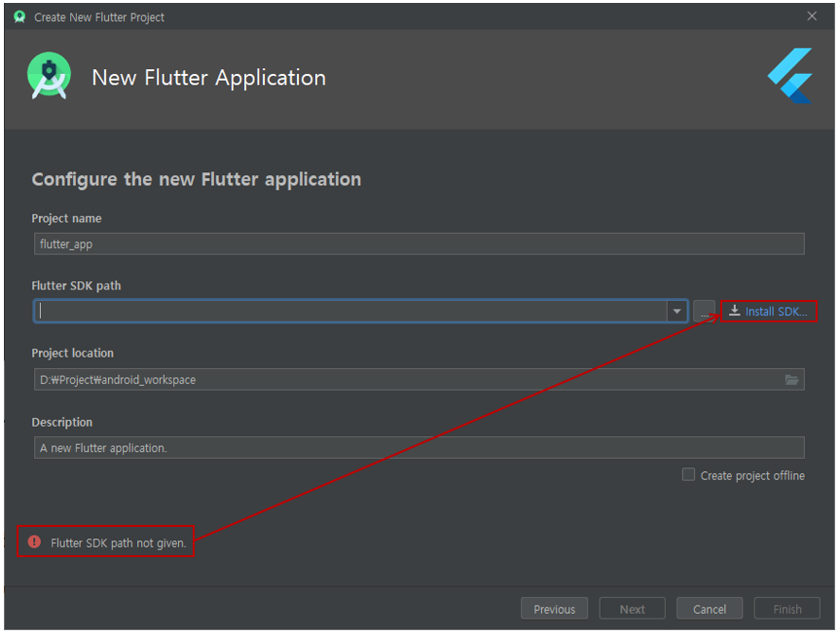Enable the Create project offline checkbox
This screenshot has height=636, width=840.
pos(688,475)
